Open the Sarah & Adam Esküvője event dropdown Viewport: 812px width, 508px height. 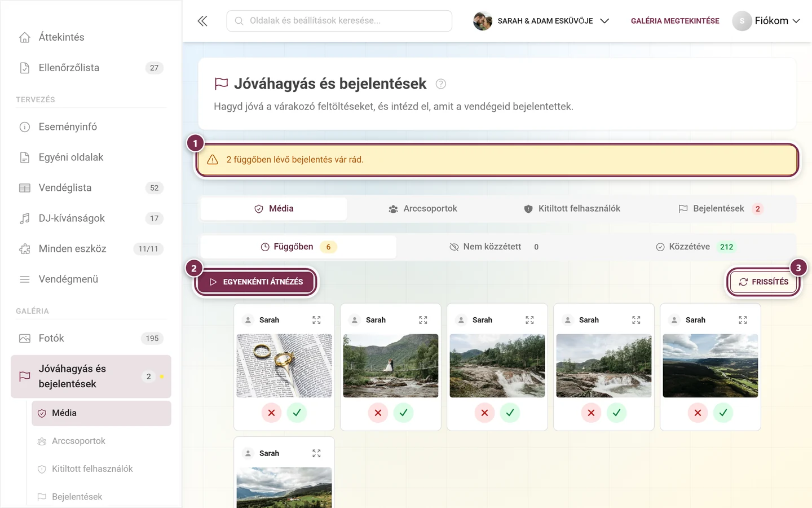tap(541, 21)
